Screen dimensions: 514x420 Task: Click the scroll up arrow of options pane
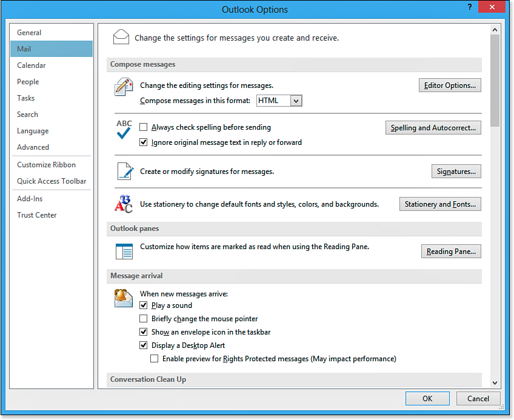(x=495, y=29)
